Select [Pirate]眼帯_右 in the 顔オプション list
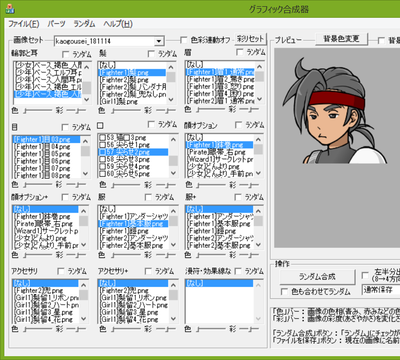 [x=219, y=152]
